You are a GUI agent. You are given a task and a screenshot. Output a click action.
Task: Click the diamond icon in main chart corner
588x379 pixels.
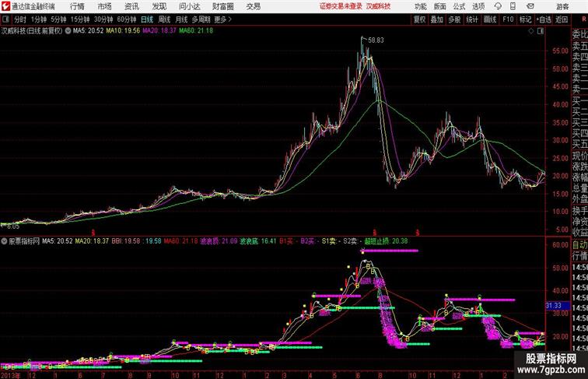pos(531,31)
